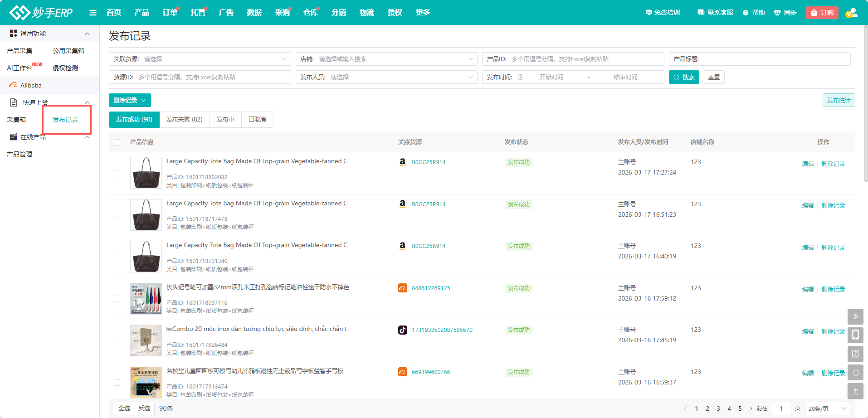
Task: Click the sidebar collapse hamburger icon
Action: tap(93, 13)
